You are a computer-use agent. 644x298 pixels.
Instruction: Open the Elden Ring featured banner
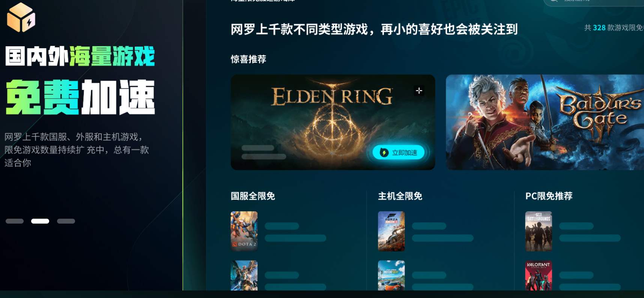[333, 122]
